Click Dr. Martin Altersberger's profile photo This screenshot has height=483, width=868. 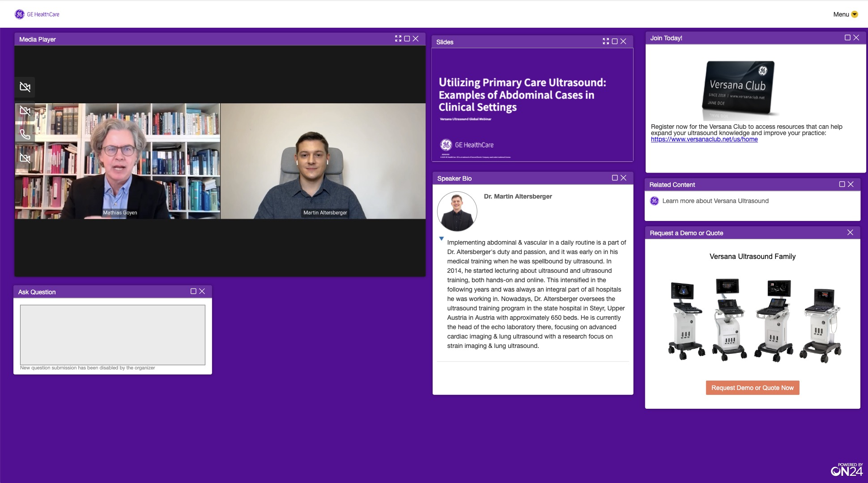click(x=457, y=212)
